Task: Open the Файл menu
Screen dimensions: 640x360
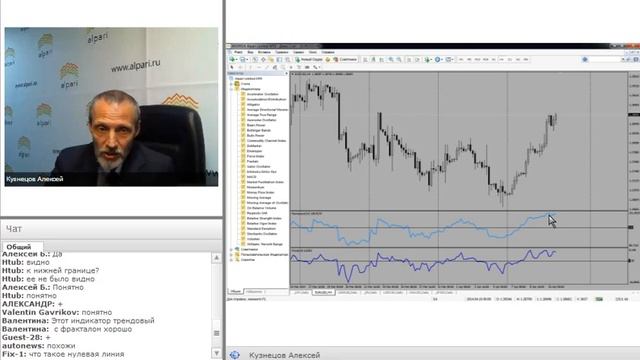Action: pos(238,52)
